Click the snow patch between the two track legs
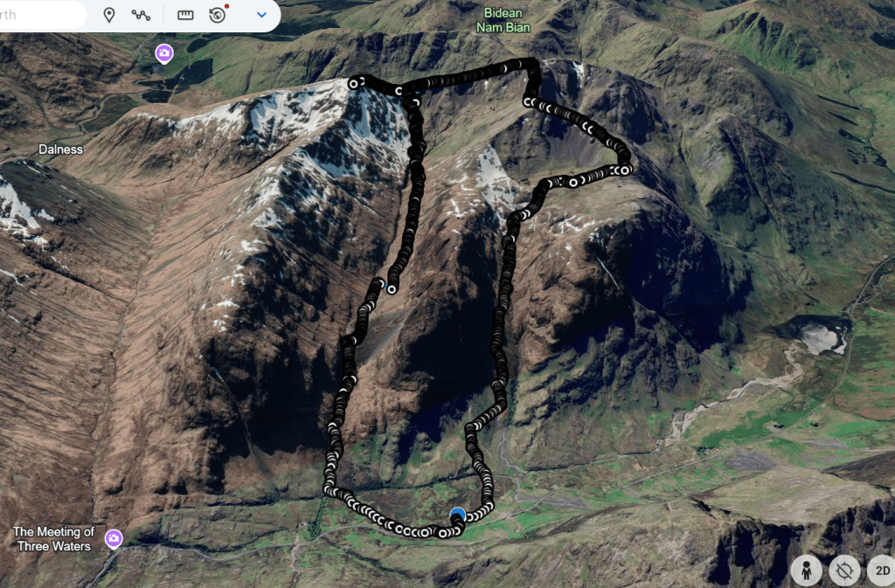Image resolution: width=895 pixels, height=588 pixels. pos(494,177)
